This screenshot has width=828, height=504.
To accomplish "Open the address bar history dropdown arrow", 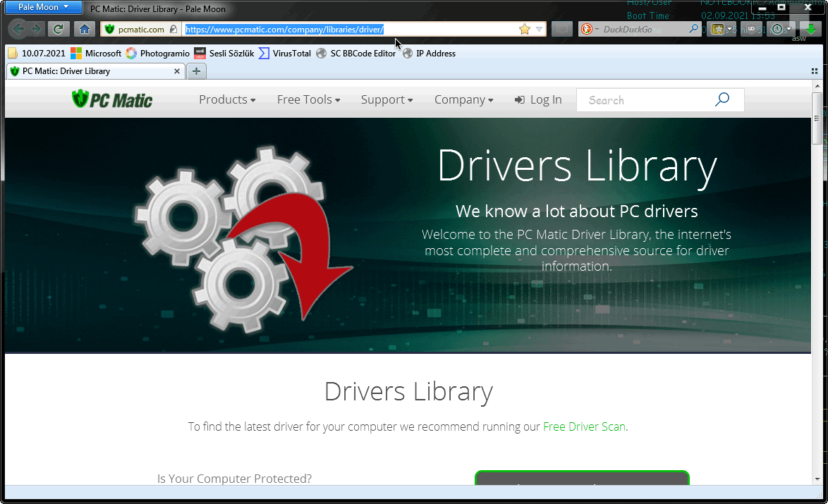I will click(539, 29).
